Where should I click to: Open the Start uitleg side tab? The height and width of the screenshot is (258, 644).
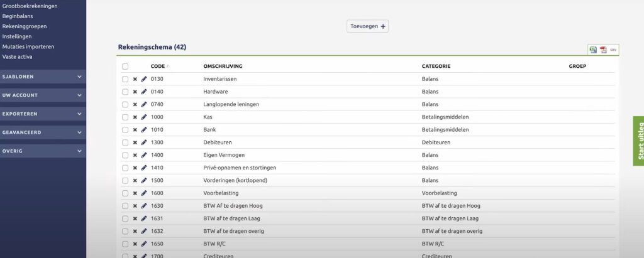[x=638, y=140]
